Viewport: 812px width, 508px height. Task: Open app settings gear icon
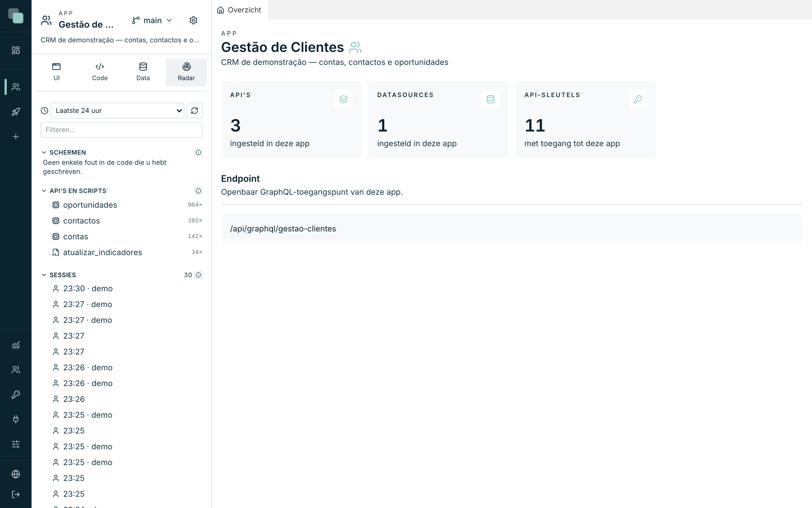click(193, 21)
